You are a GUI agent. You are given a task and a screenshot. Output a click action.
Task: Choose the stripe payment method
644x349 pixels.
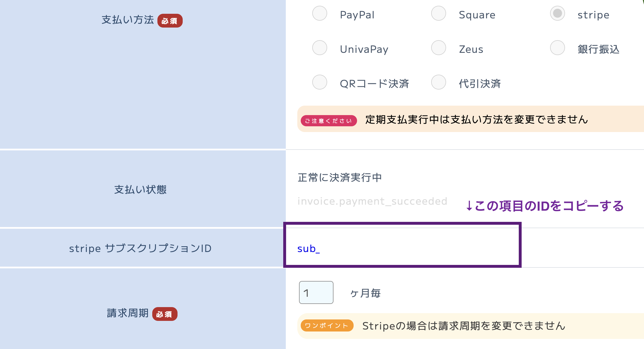pyautogui.click(x=558, y=13)
